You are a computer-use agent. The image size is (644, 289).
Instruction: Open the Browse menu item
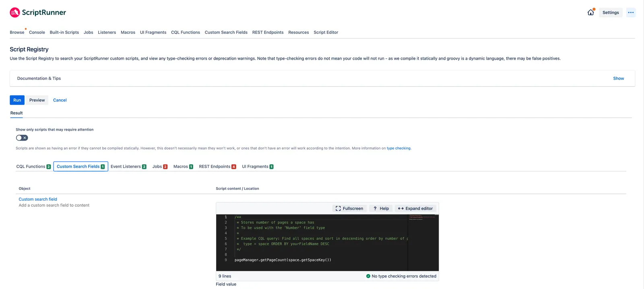(17, 32)
